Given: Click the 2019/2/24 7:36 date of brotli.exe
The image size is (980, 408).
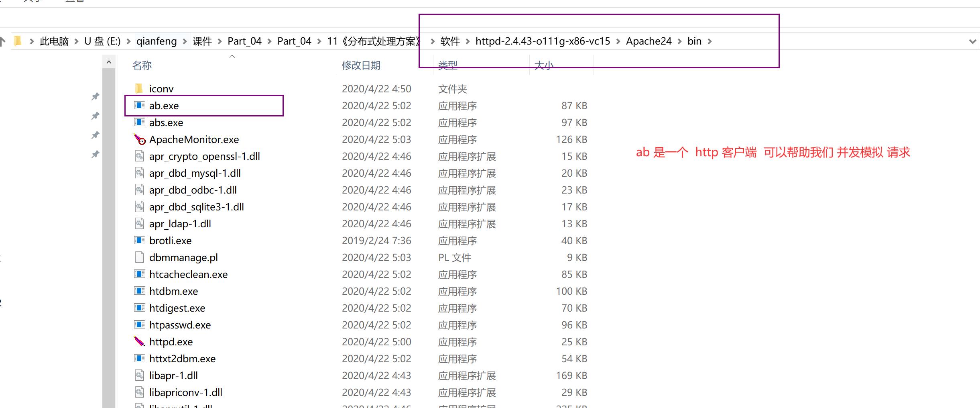Looking at the screenshot, I should 376,241.
